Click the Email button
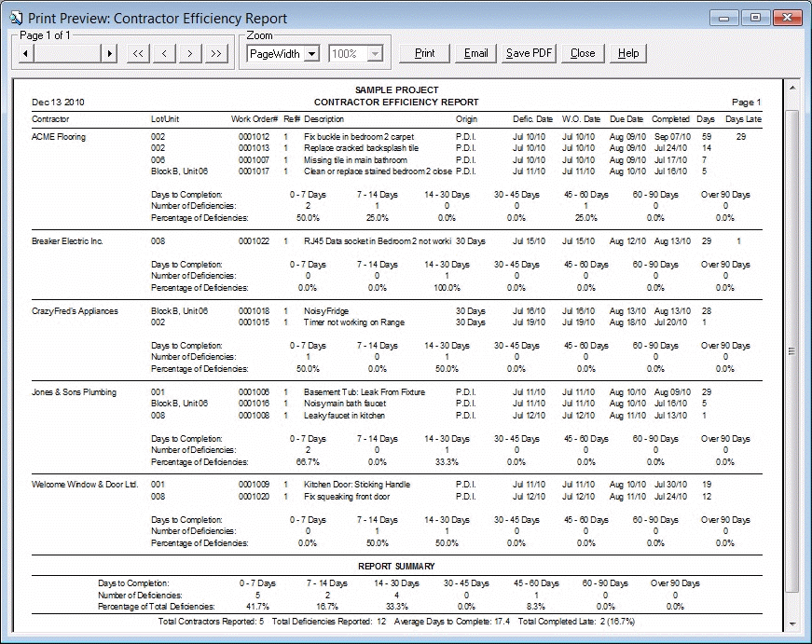 (x=475, y=53)
